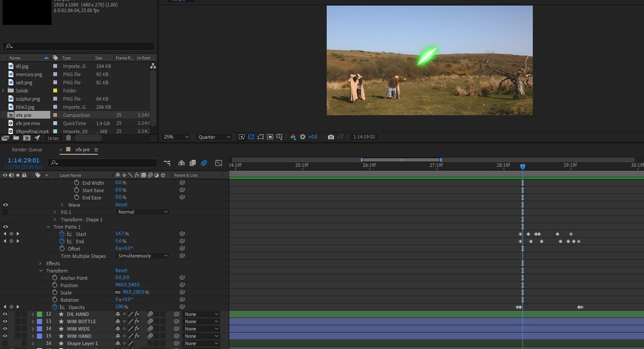The height and width of the screenshot is (349, 644).
Task: Hide the DIL HAND layer
Action: 6,314
